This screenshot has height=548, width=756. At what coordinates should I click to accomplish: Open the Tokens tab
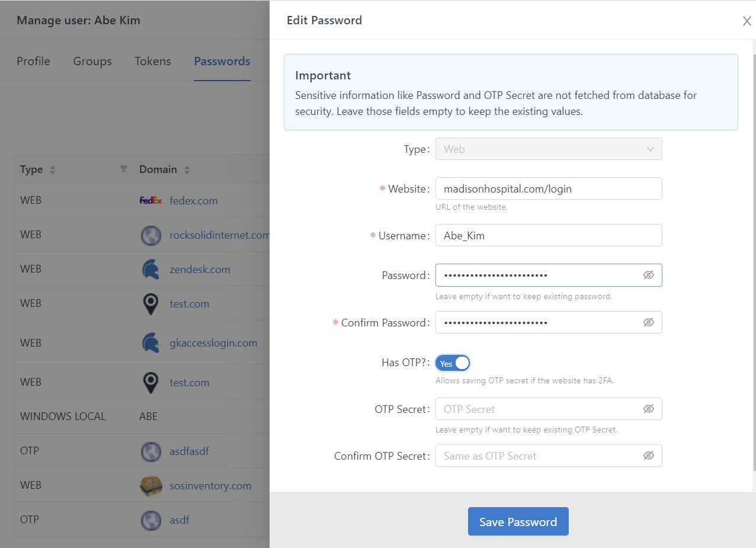pyautogui.click(x=152, y=61)
